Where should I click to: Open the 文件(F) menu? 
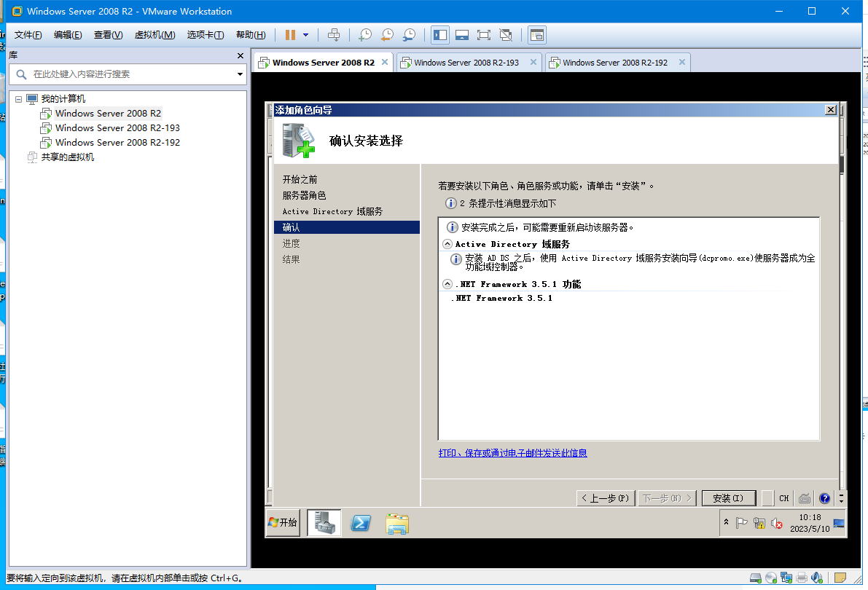28,35
